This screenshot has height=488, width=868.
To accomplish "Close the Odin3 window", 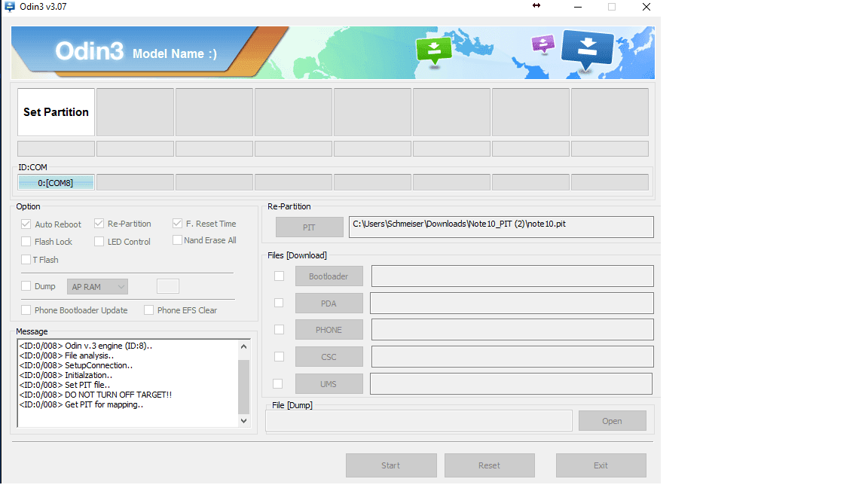I will click(x=646, y=7).
